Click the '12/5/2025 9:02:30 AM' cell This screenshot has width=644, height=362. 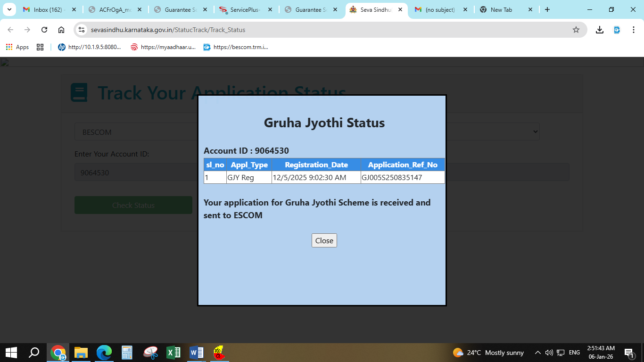[x=316, y=177]
